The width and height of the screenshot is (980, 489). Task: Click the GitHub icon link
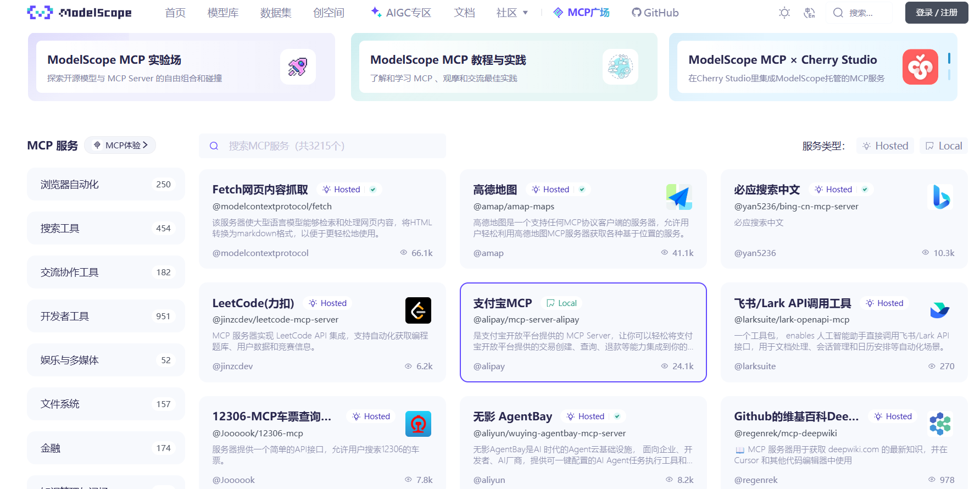point(636,13)
